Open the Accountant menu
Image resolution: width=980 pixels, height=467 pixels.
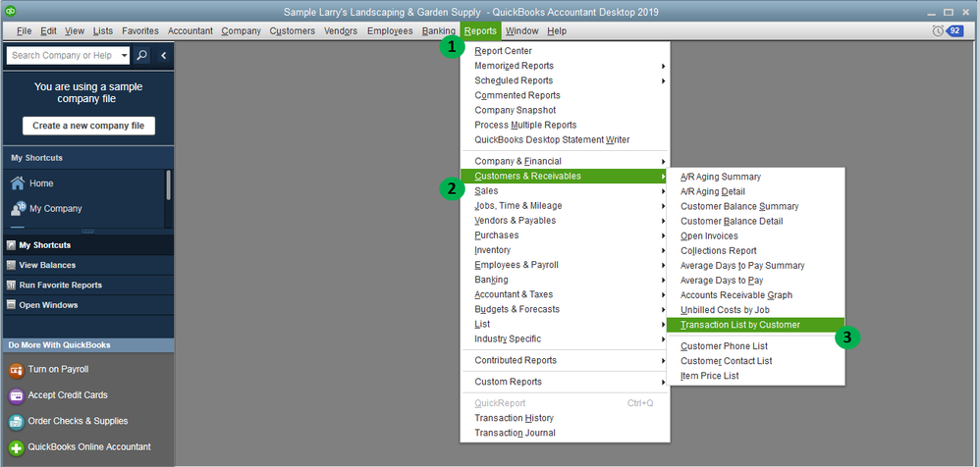click(x=190, y=31)
